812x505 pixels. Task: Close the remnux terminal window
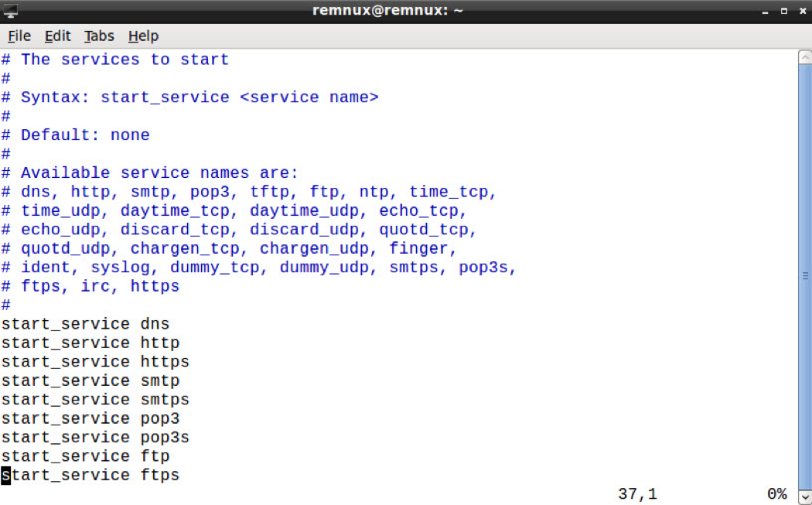click(800, 12)
